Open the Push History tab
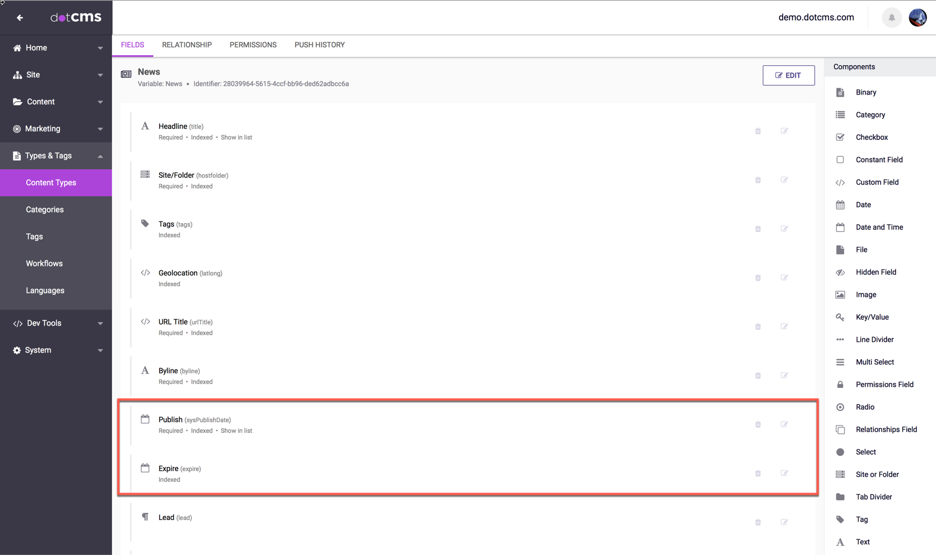The image size is (936, 560). point(319,45)
